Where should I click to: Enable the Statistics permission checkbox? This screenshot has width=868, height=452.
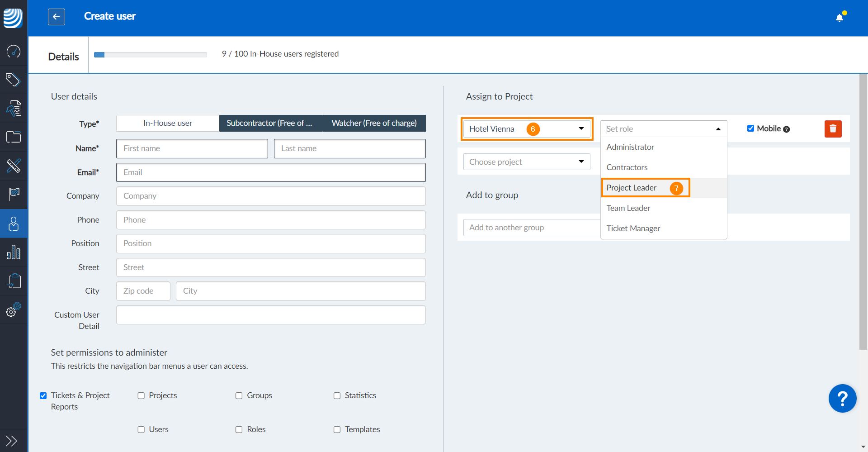click(x=337, y=396)
